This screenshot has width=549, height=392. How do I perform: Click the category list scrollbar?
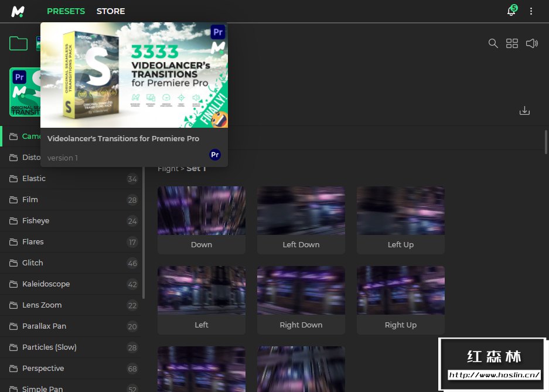144,233
